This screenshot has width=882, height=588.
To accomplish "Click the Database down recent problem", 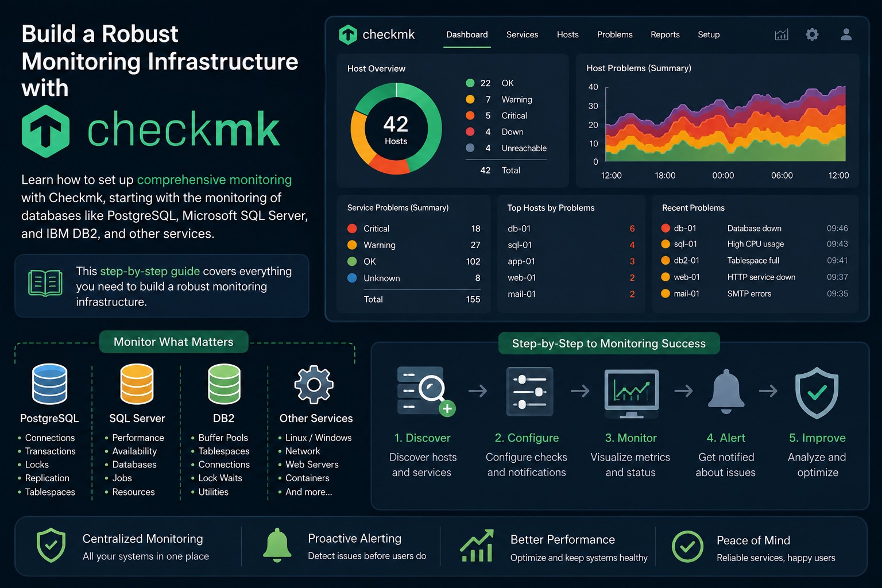I will [754, 229].
